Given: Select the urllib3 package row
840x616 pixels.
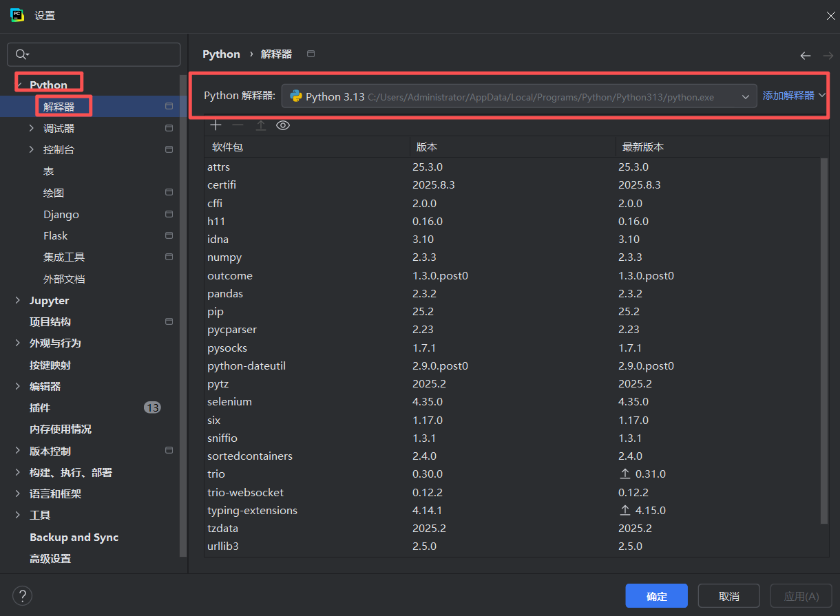Looking at the screenshot, I should tap(512, 546).
